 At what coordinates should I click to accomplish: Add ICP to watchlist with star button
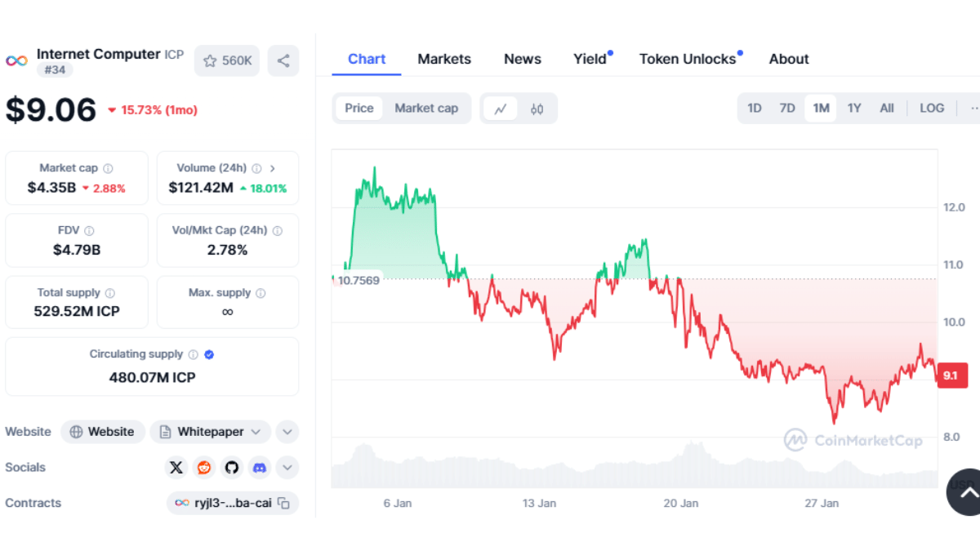click(227, 60)
